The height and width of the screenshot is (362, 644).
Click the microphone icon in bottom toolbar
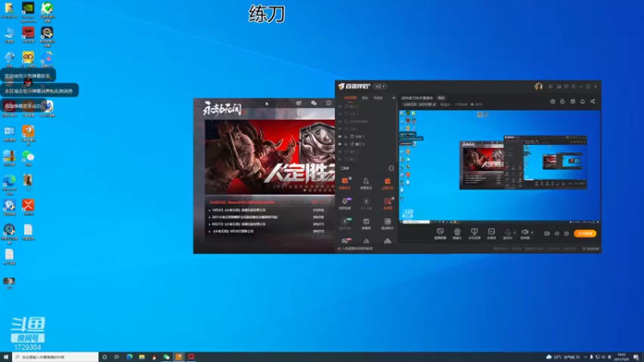point(508,233)
